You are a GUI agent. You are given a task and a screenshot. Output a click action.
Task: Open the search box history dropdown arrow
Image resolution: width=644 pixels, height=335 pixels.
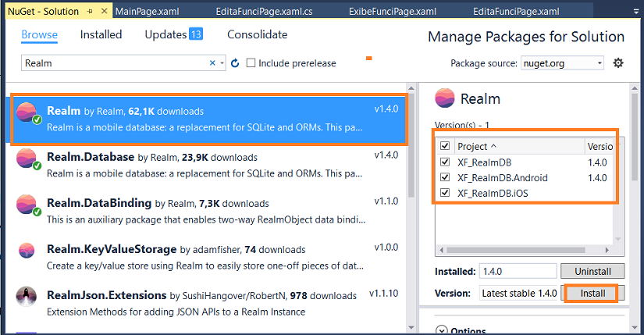222,63
